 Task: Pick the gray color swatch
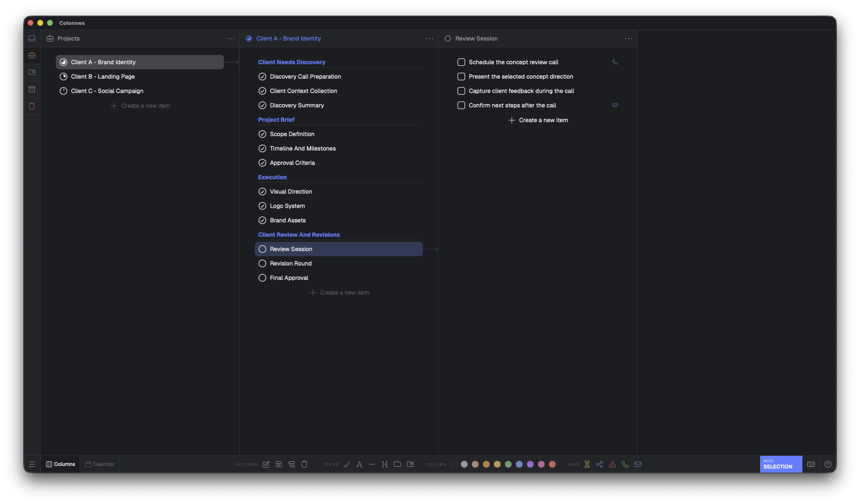(464, 464)
